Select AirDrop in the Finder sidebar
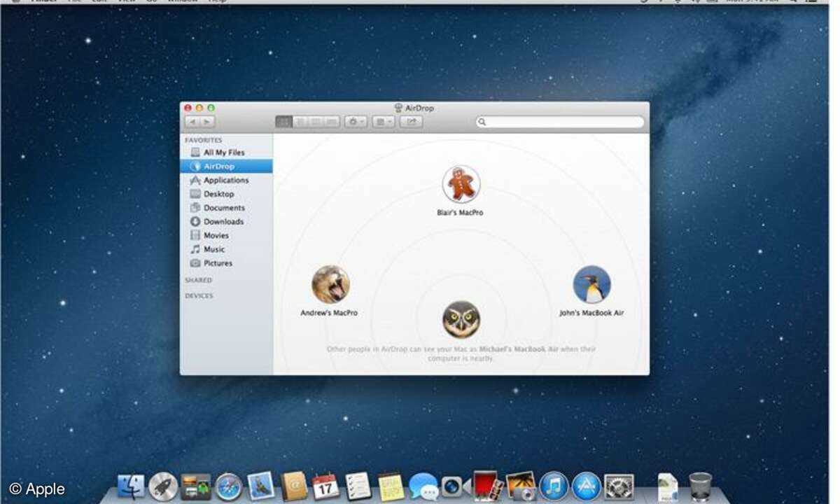840x504 pixels. point(225,167)
